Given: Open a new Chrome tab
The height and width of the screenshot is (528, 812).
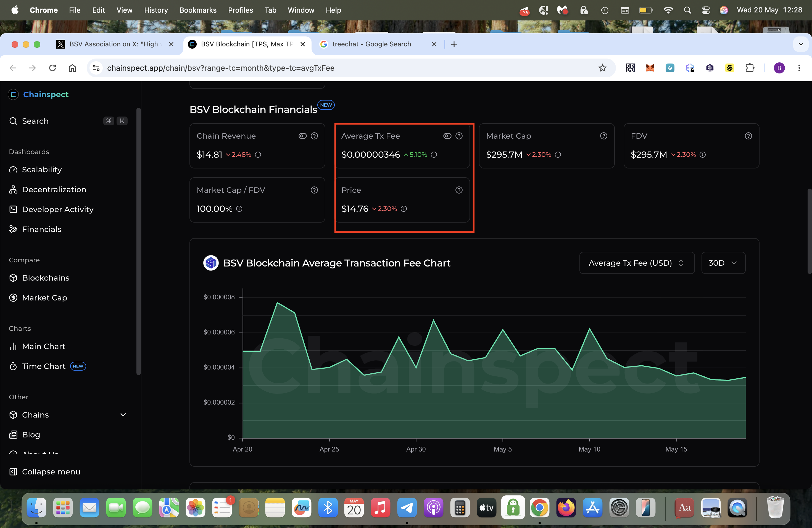Looking at the screenshot, I should pos(454,44).
